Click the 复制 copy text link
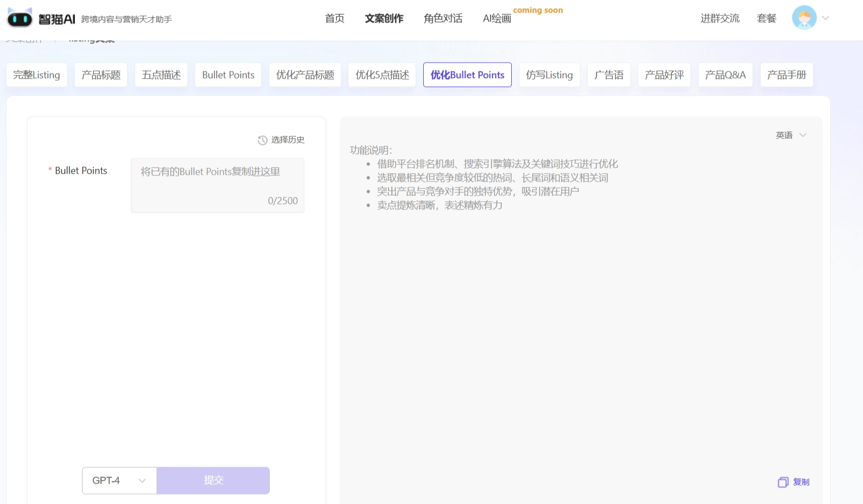The image size is (863, 504). [801, 482]
